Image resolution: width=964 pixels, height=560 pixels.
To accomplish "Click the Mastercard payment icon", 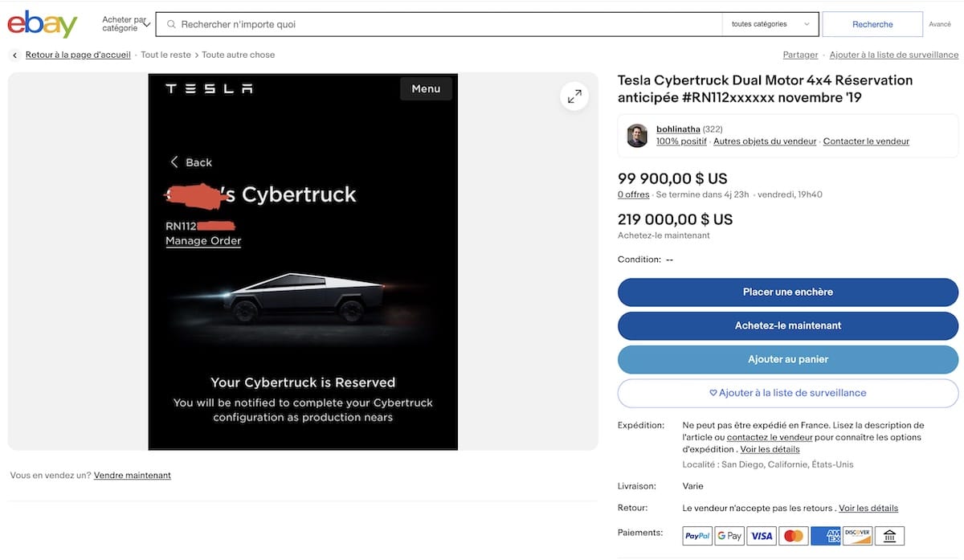I will click(793, 536).
